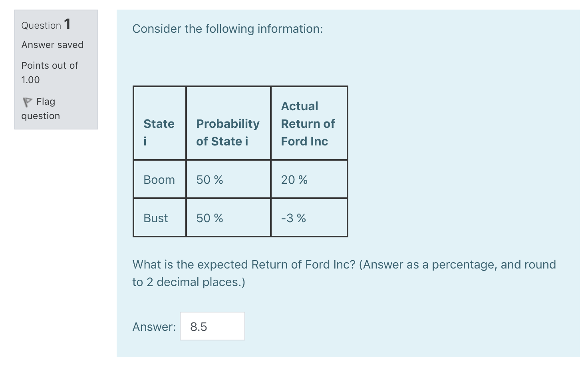
Task: Click the 'Answer:' label beside the input
Action: click(154, 326)
